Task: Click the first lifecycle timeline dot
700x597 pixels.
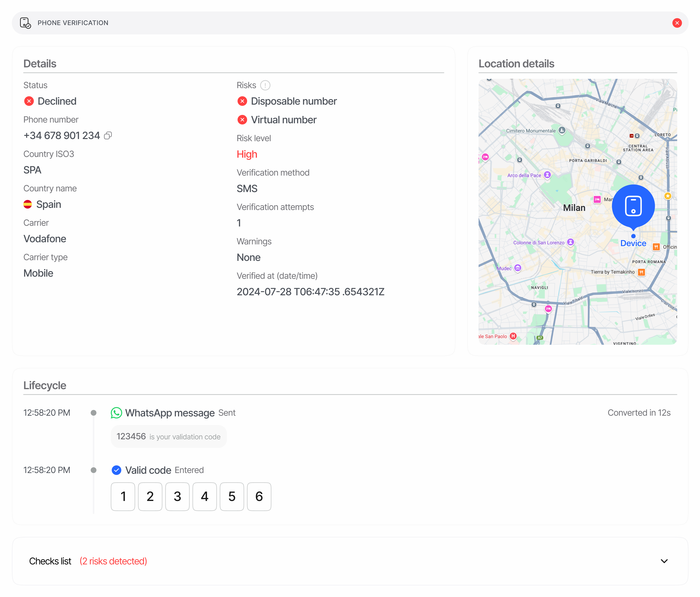Action: pos(94,413)
